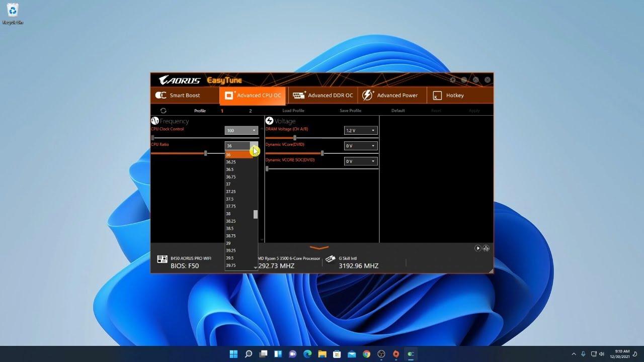The image size is (644, 362).
Task: Open the EasyTune settings gear icon
Action: [452, 80]
